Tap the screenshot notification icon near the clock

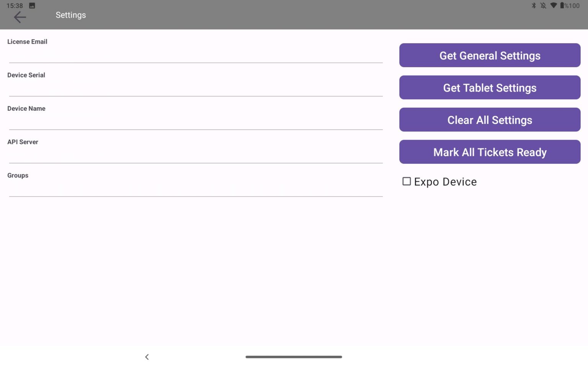[31, 5]
